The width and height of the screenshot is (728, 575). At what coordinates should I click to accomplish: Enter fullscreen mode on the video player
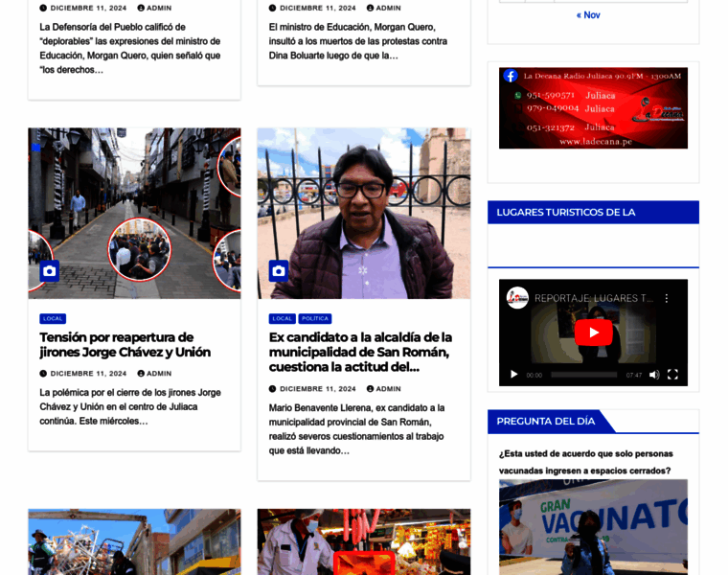[x=672, y=375]
